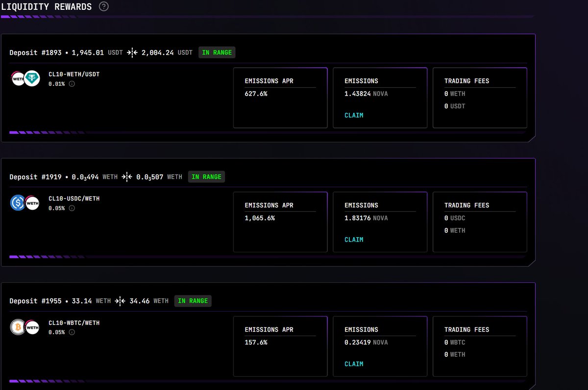
Task: Click info icon under CL10-WBTC/WETH
Action: (72, 332)
